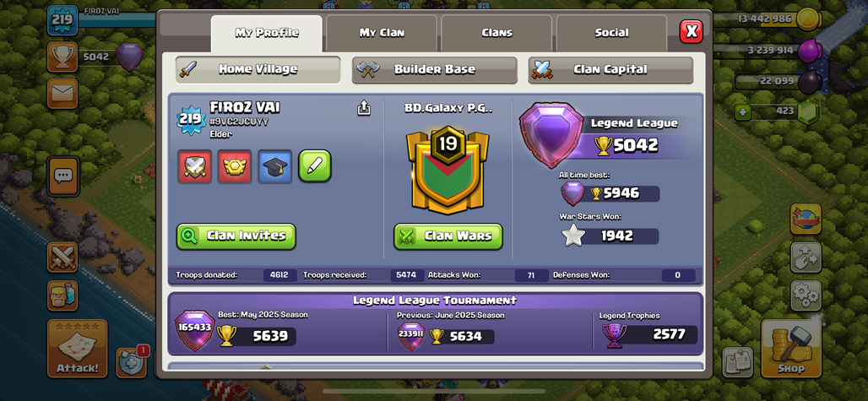Start an Attack from the map button
The height and width of the screenshot is (401, 868).
click(x=78, y=349)
